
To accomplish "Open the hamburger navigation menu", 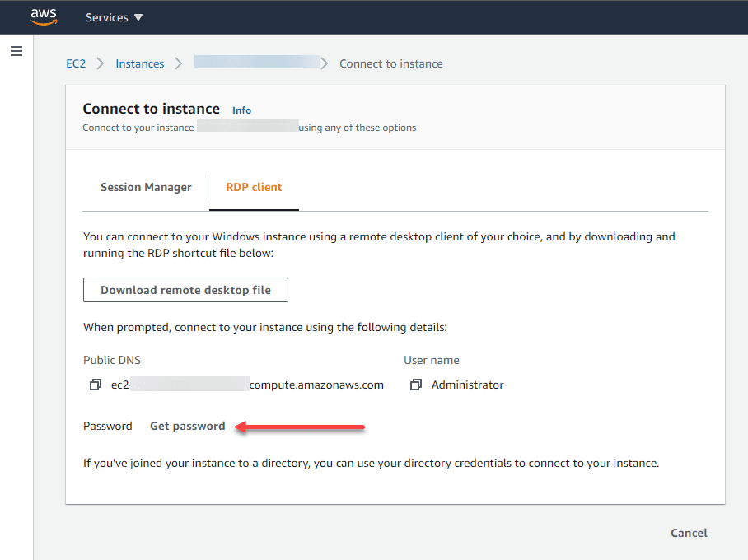I will [16, 51].
